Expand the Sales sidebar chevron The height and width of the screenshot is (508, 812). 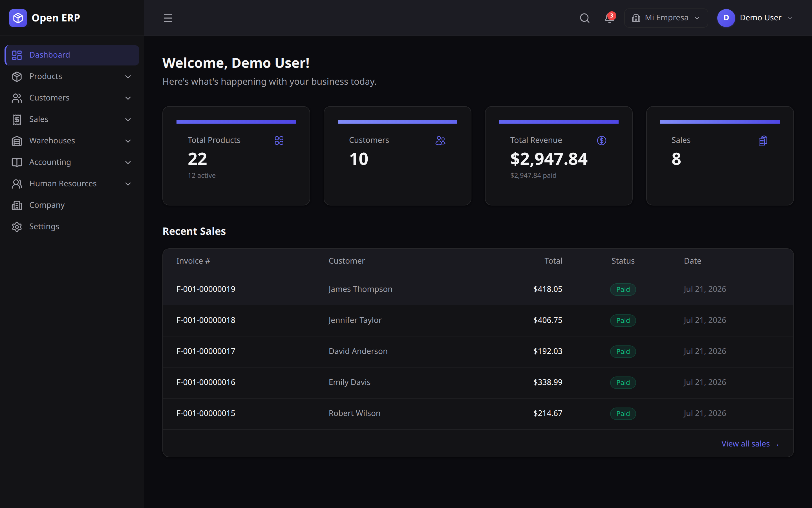[x=128, y=120]
